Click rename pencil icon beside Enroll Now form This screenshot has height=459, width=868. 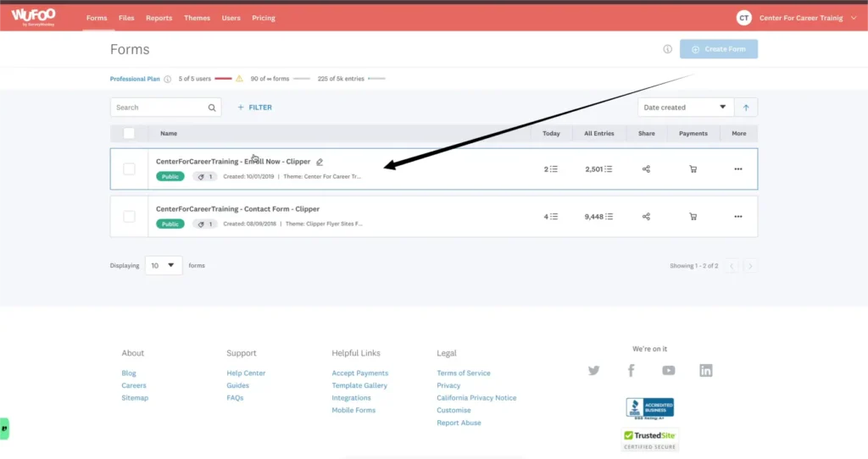[320, 162]
